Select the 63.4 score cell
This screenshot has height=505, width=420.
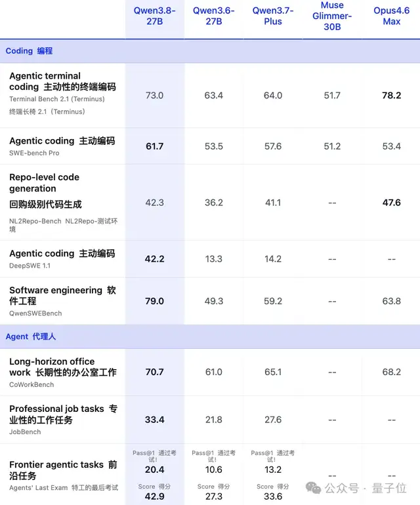tap(214, 95)
